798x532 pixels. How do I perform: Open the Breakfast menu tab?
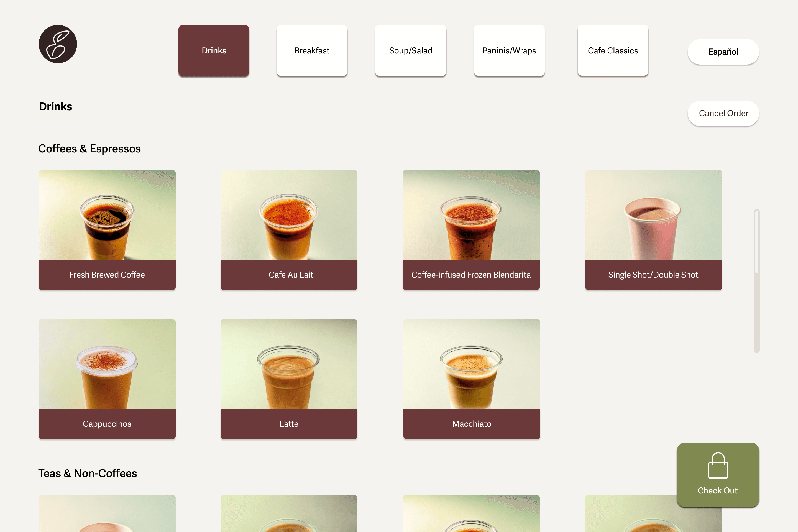[312, 50]
